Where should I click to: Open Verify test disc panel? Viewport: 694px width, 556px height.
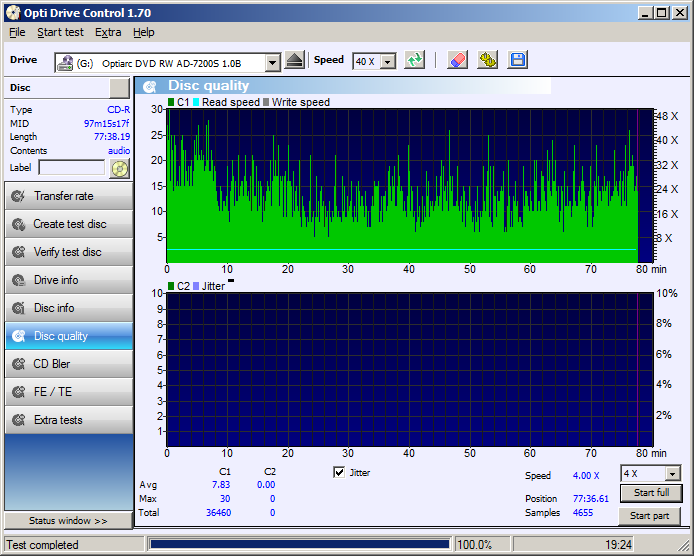(x=69, y=252)
